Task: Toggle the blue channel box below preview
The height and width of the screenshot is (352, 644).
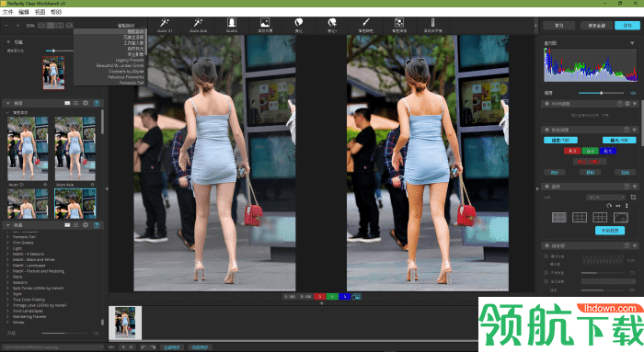Action: [x=345, y=296]
